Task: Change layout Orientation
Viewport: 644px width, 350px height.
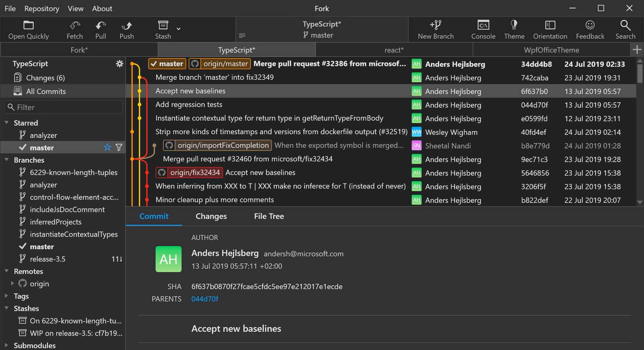Action: click(x=550, y=30)
